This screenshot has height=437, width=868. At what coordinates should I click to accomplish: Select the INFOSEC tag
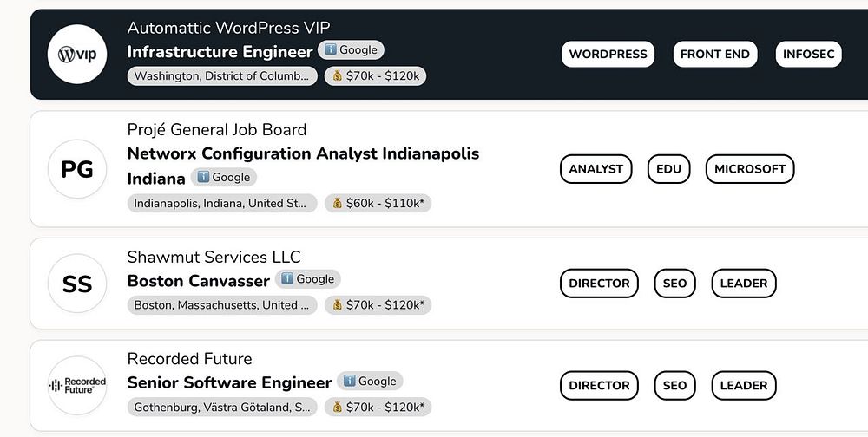pos(808,54)
